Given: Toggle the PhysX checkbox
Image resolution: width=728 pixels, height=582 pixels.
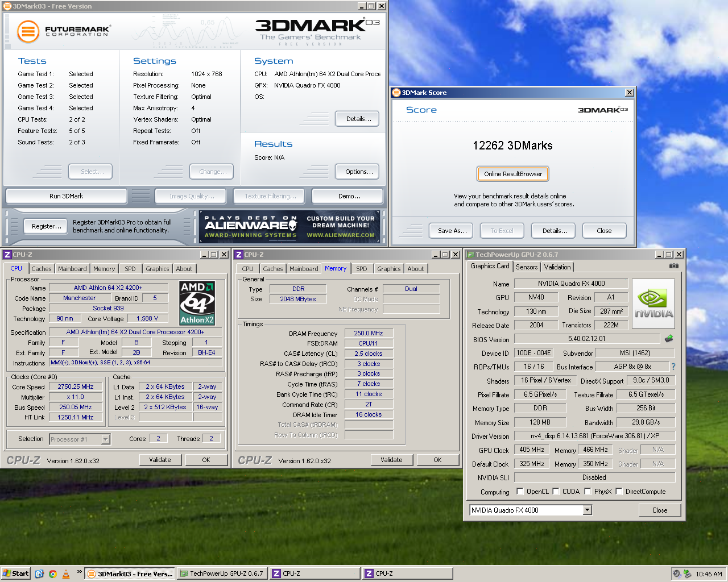Looking at the screenshot, I should pos(588,492).
